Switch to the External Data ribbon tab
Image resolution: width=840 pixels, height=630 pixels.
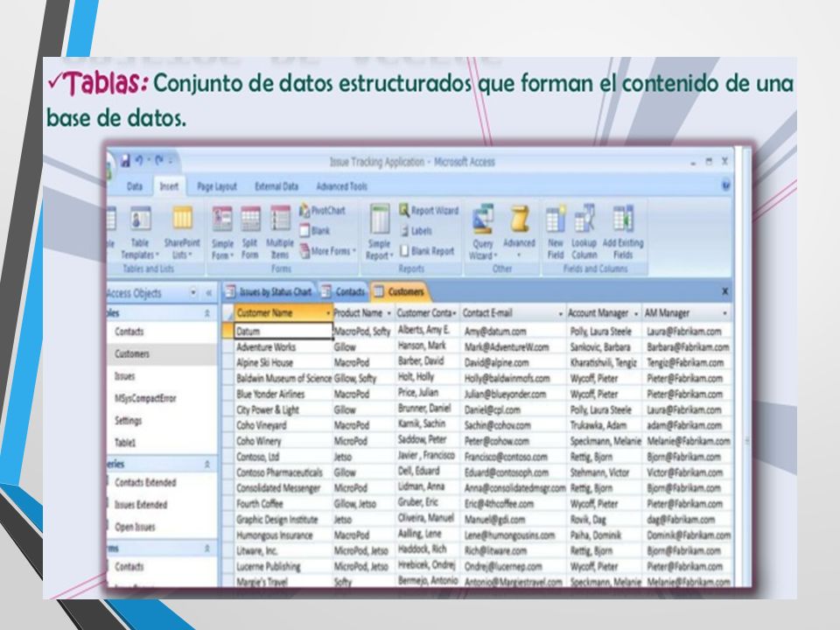pyautogui.click(x=276, y=186)
